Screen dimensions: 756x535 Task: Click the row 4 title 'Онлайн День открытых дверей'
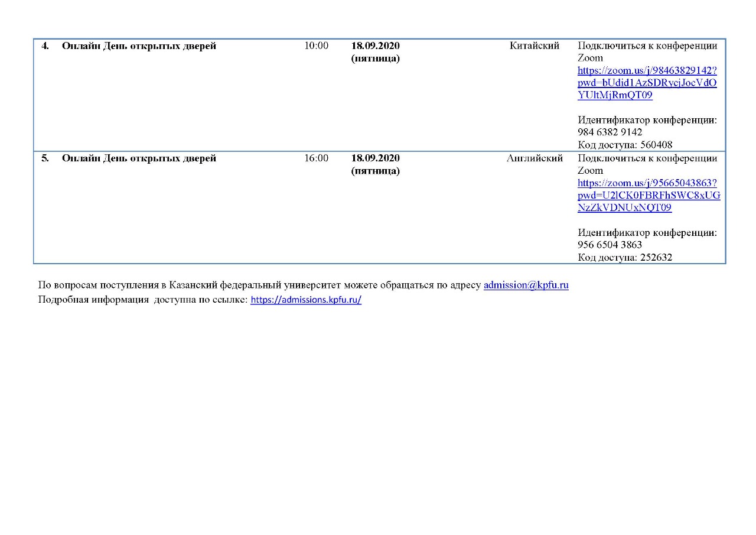pos(139,46)
